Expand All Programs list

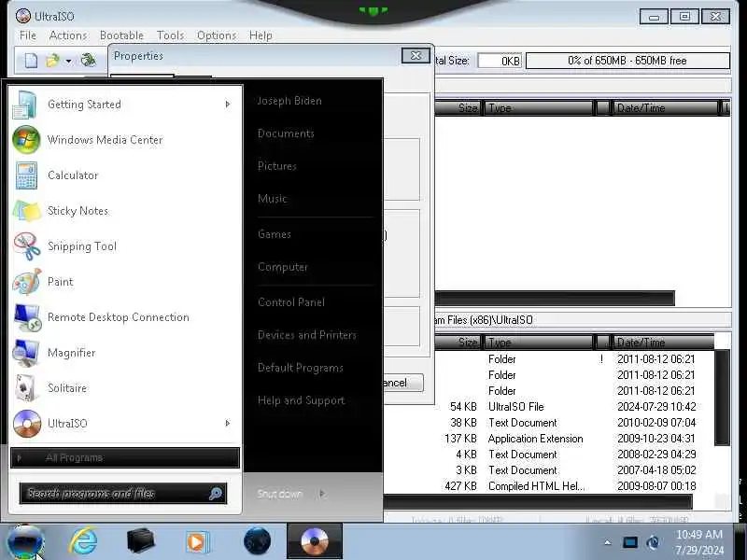click(x=125, y=458)
